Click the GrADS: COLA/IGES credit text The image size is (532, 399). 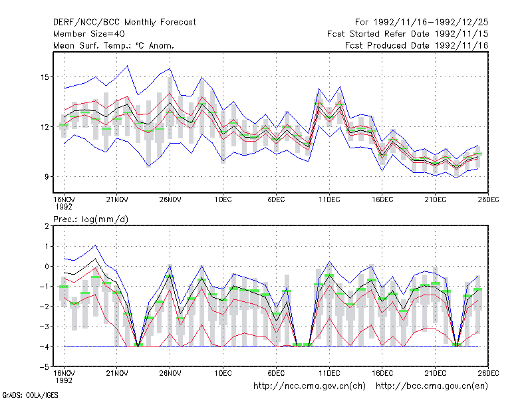30,395
